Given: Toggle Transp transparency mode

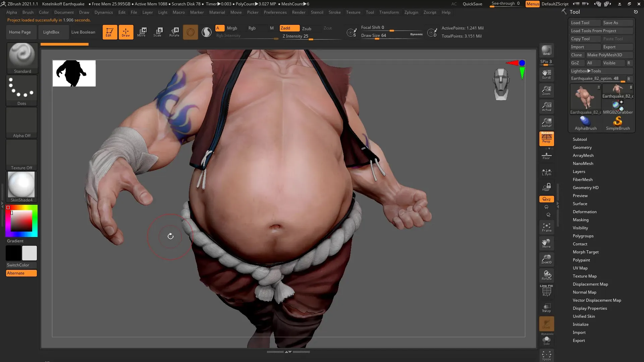Looking at the screenshot, I should [546, 308].
